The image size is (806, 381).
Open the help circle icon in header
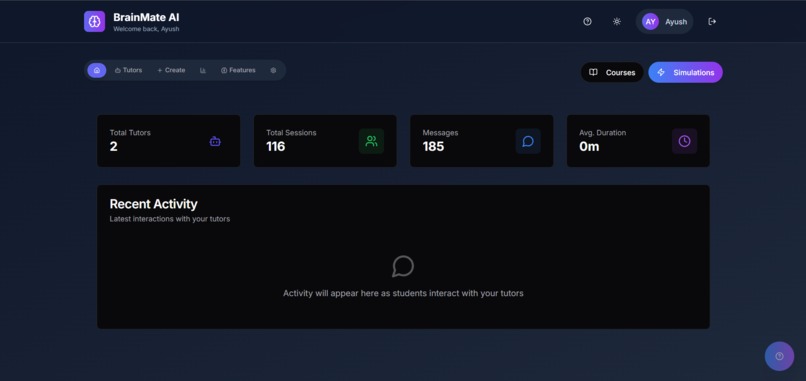[x=587, y=22]
